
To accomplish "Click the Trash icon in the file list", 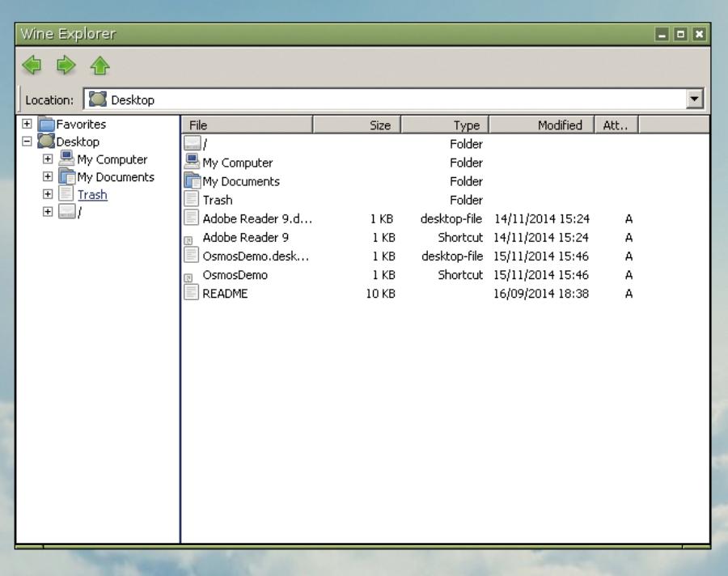I will click(x=191, y=199).
